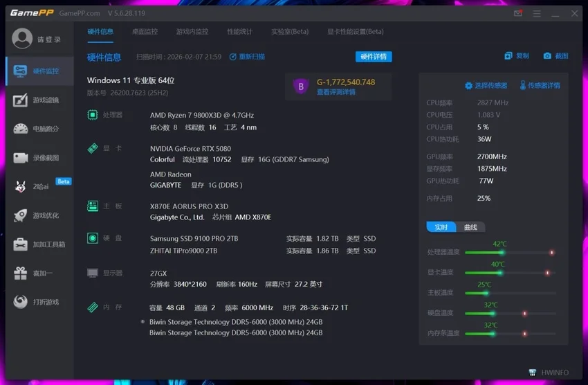Image resolution: width=588 pixels, height=385 pixels.
Task: Click the 主板温度 25°C temperature bar
Action: click(511, 293)
